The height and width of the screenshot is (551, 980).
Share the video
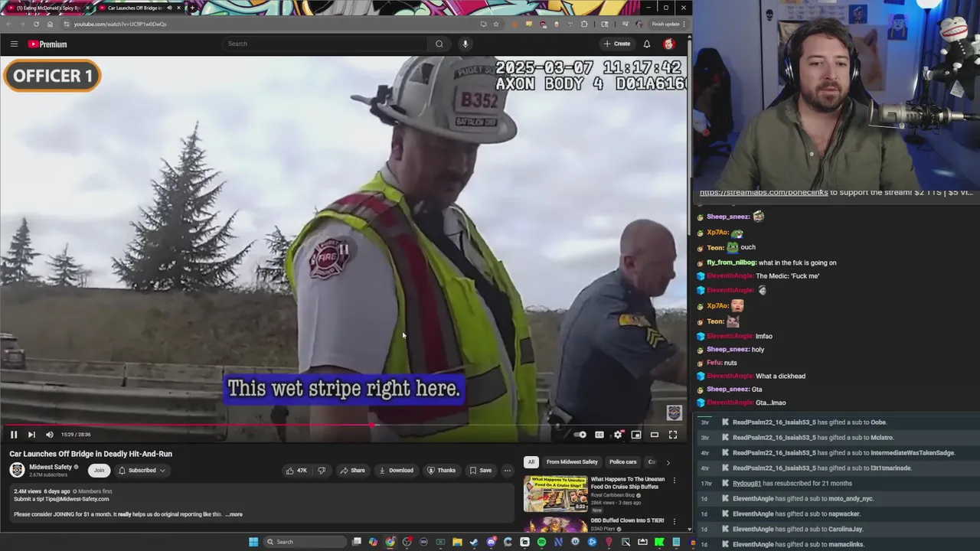pos(353,471)
